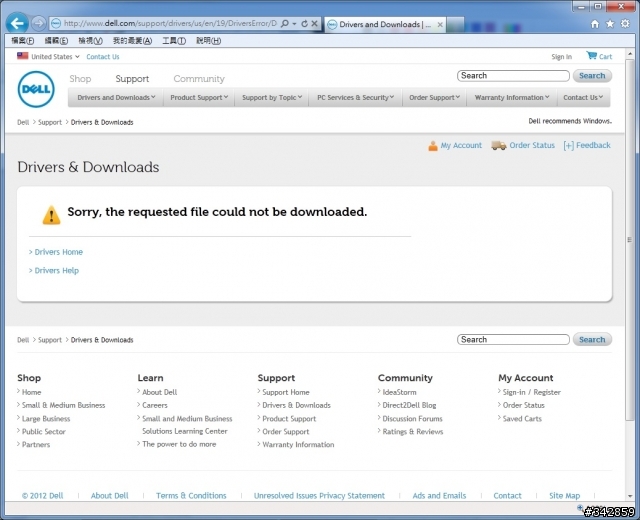Click the Stop loading X icon in address bar

point(314,24)
